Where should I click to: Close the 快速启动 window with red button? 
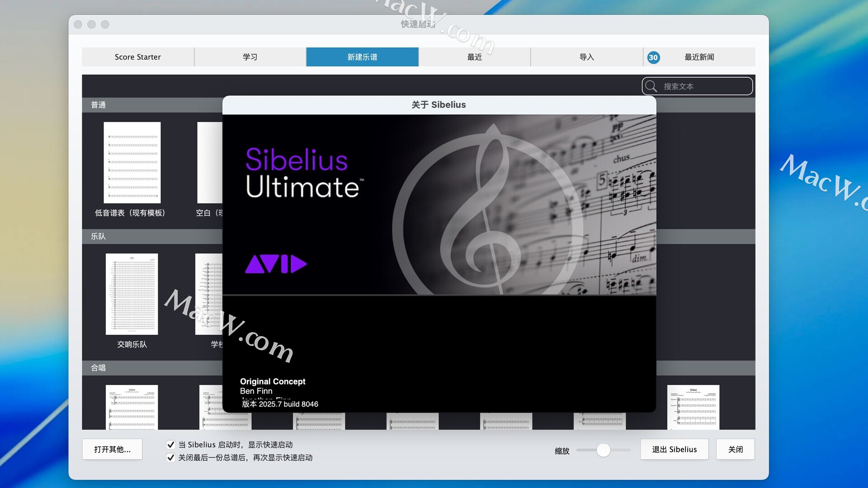(x=78, y=24)
